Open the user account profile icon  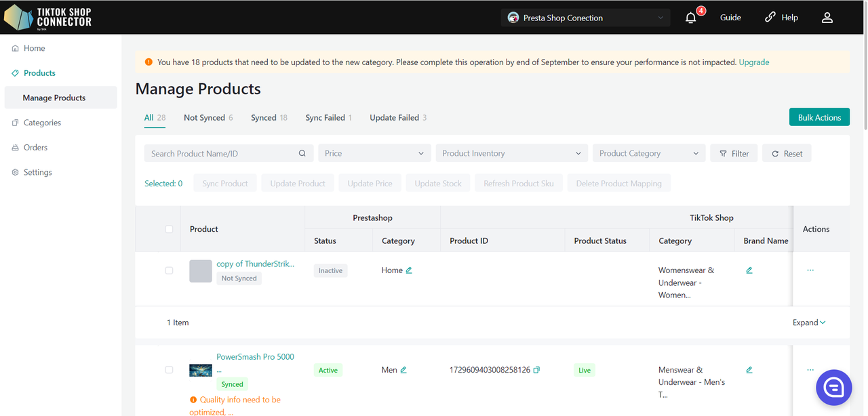827,18
